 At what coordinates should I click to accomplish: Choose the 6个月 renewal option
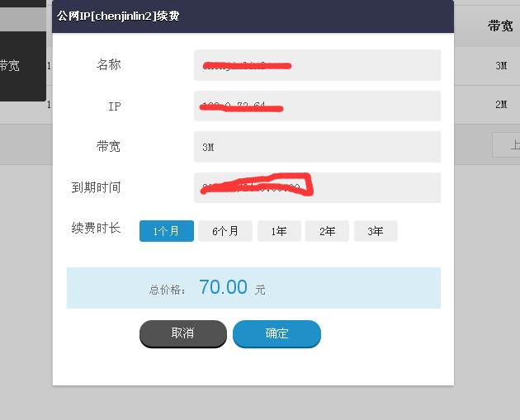pyautogui.click(x=225, y=231)
